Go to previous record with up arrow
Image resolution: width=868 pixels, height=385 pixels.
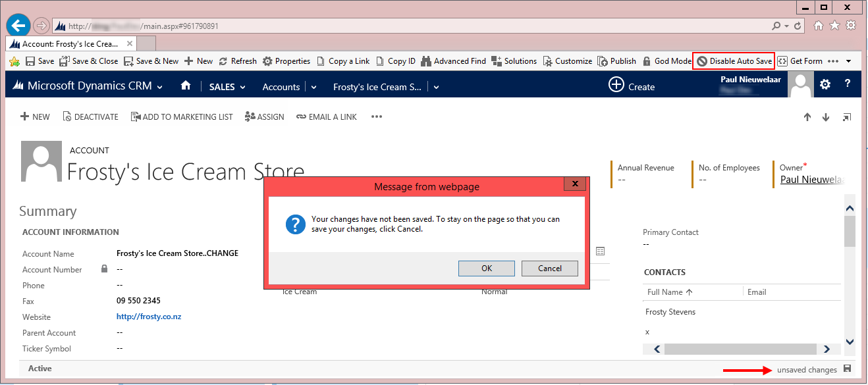click(807, 117)
